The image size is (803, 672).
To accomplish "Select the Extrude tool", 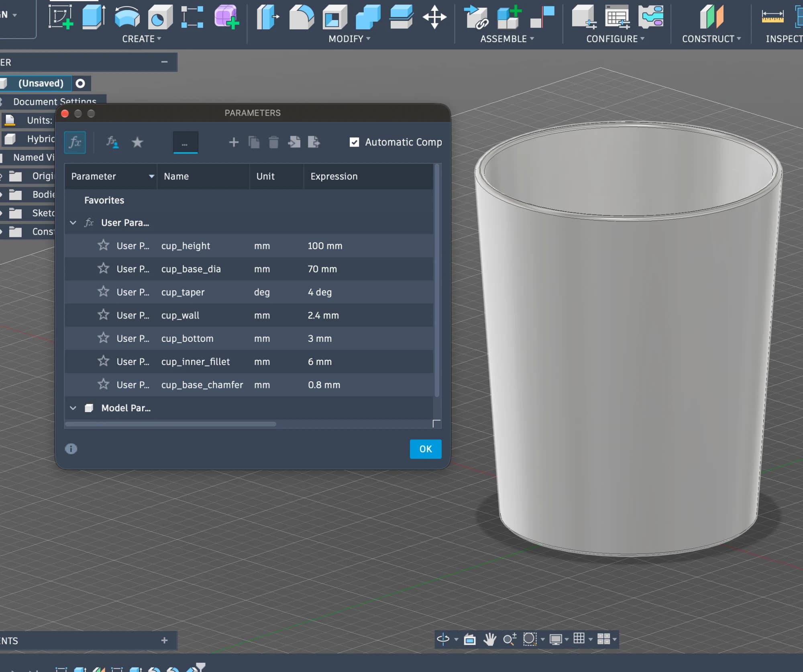I will point(94,16).
